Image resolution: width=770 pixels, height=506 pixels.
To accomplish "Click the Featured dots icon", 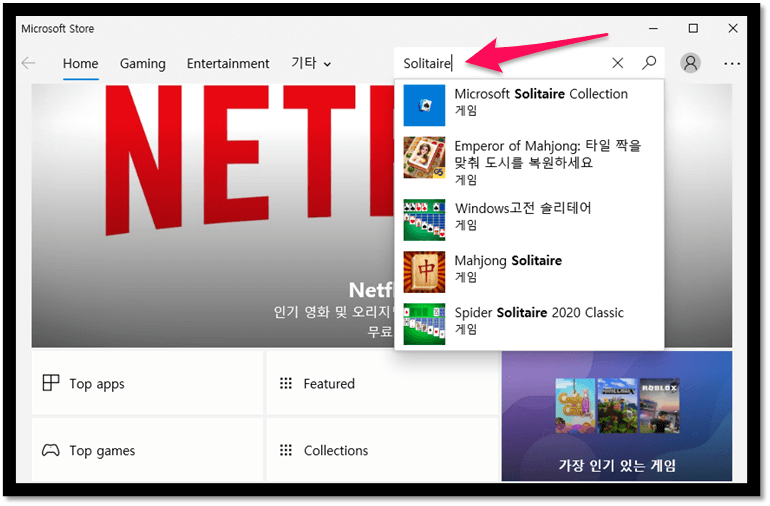I will 285,383.
